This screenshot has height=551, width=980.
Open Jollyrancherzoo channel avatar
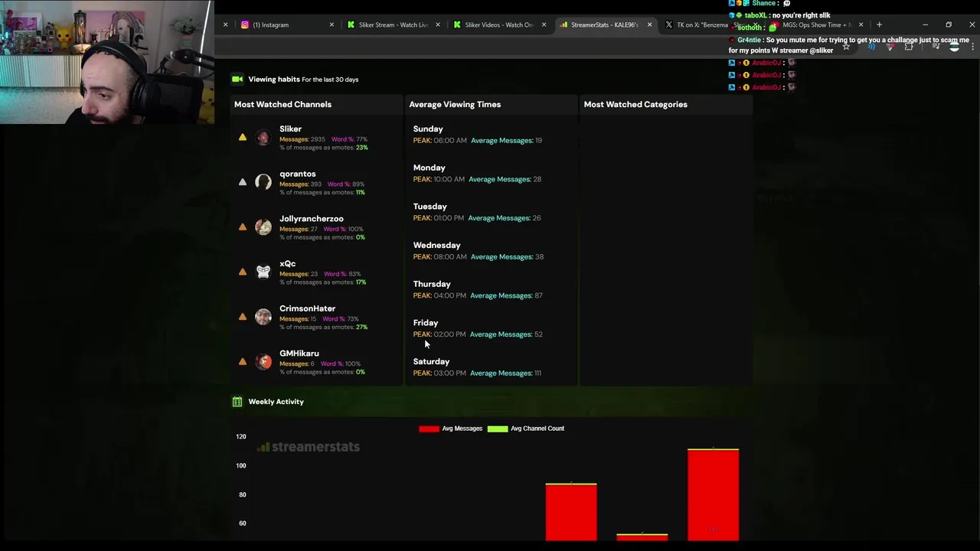coord(263,227)
